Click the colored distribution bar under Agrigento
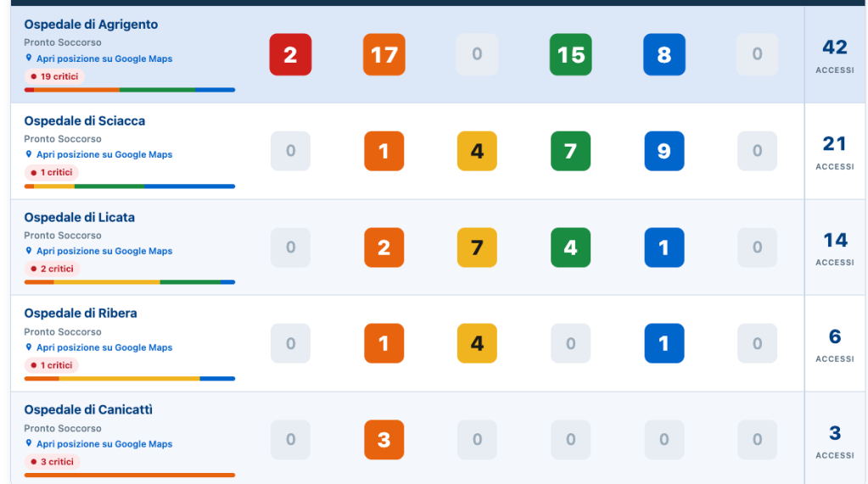This screenshot has height=484, width=868. [130, 90]
